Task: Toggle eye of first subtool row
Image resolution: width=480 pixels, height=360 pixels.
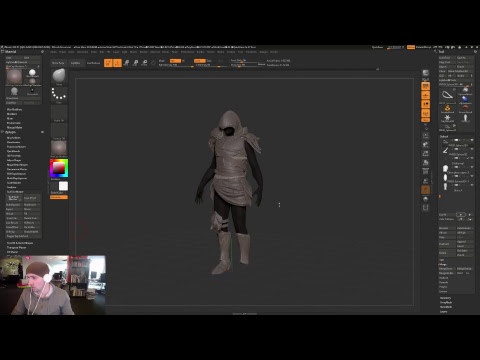Action: tap(472, 140)
